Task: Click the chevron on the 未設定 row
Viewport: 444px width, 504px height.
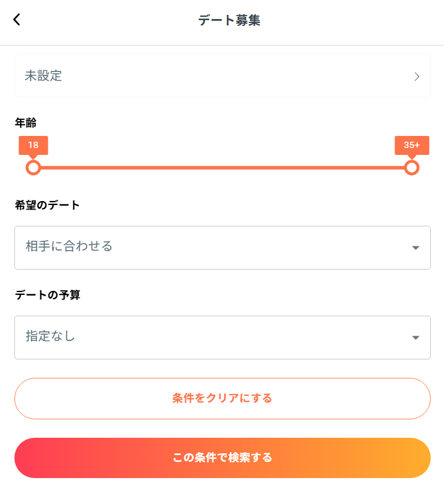Action: click(x=417, y=77)
